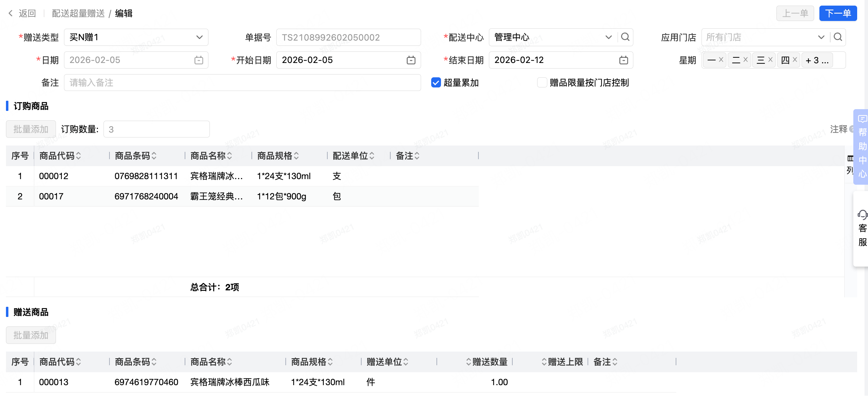Click 批量添加 under 订购商品
The width and height of the screenshot is (868, 396).
[31, 129]
